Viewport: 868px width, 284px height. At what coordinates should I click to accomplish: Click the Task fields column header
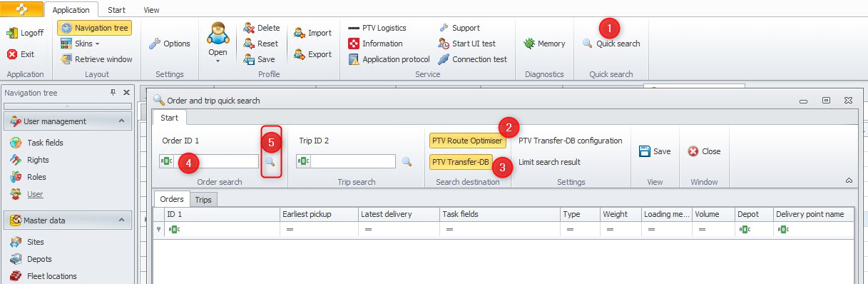[x=500, y=214]
